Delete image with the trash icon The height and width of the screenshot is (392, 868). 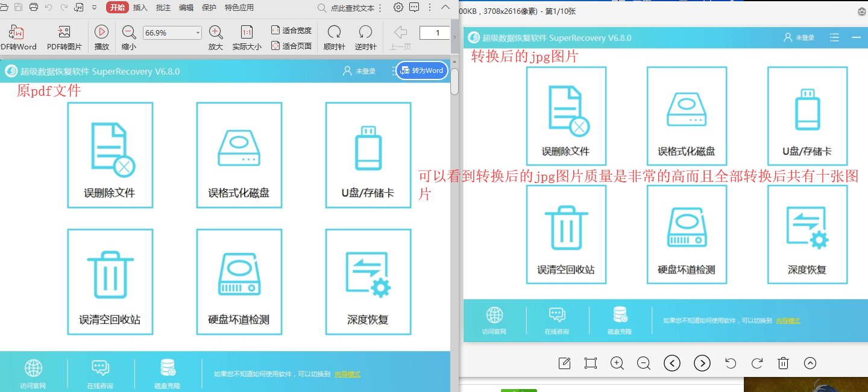pos(783,363)
